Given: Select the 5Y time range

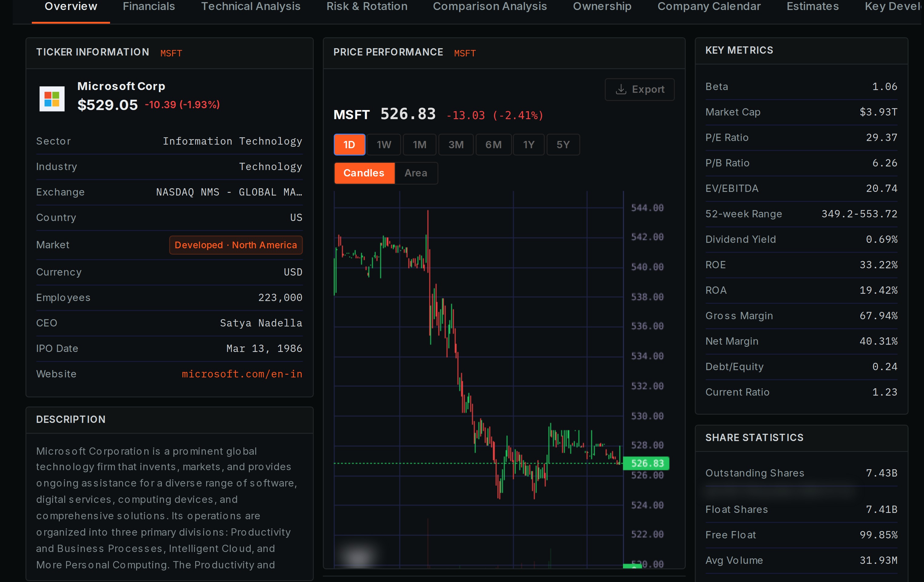Looking at the screenshot, I should tap(563, 145).
